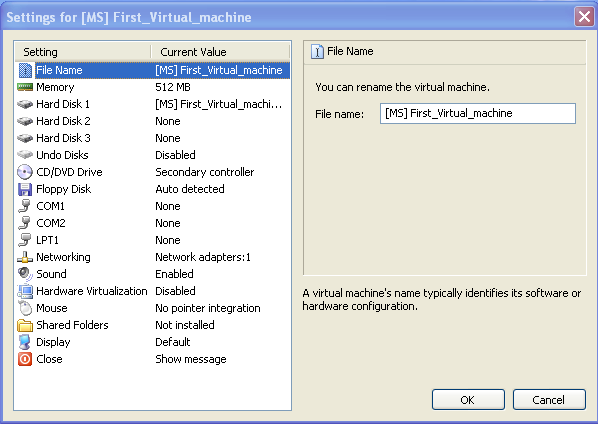Image resolution: width=598 pixels, height=424 pixels.
Task: Click the Mouse setting icon
Action: 25,308
